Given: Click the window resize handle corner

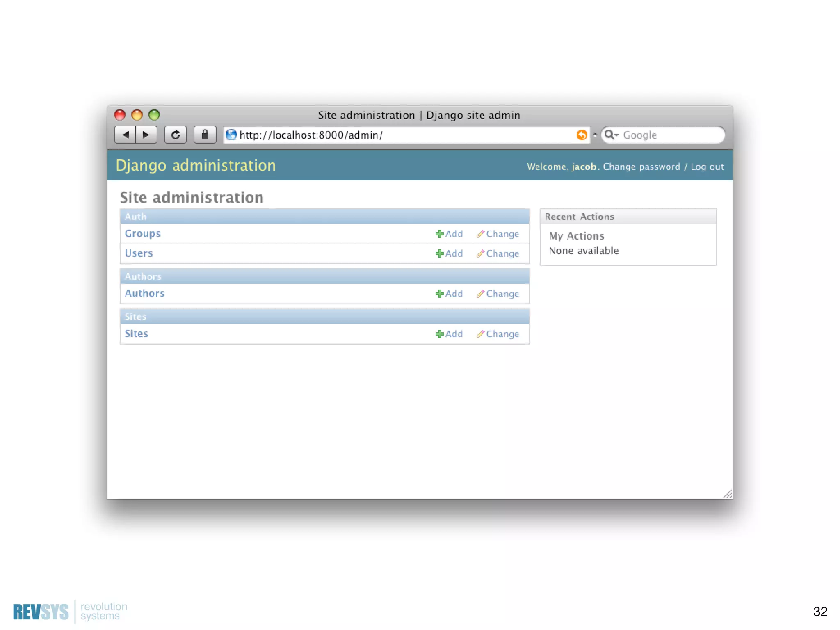Looking at the screenshot, I should pyautogui.click(x=728, y=494).
